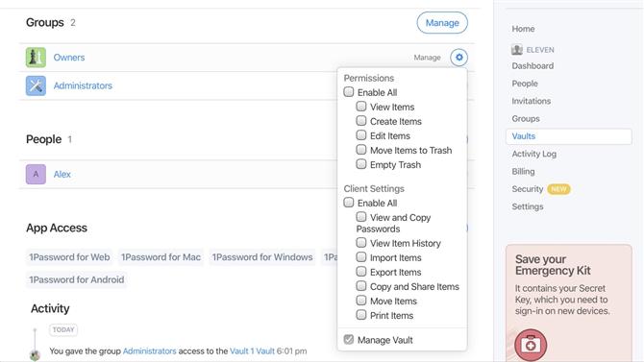The image size is (644, 362).
Task: Open Settings in sidebar
Action: coord(528,206)
